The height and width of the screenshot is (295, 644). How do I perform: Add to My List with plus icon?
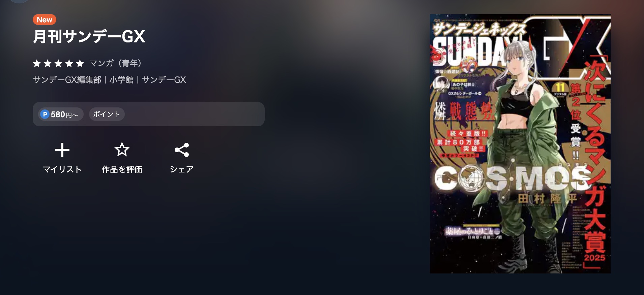(x=62, y=150)
